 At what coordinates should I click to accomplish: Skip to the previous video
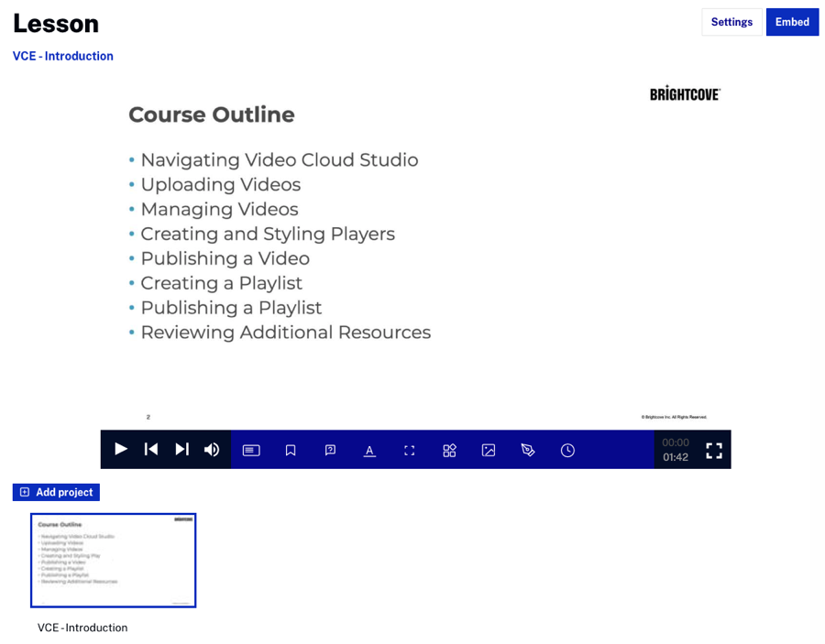(151, 450)
